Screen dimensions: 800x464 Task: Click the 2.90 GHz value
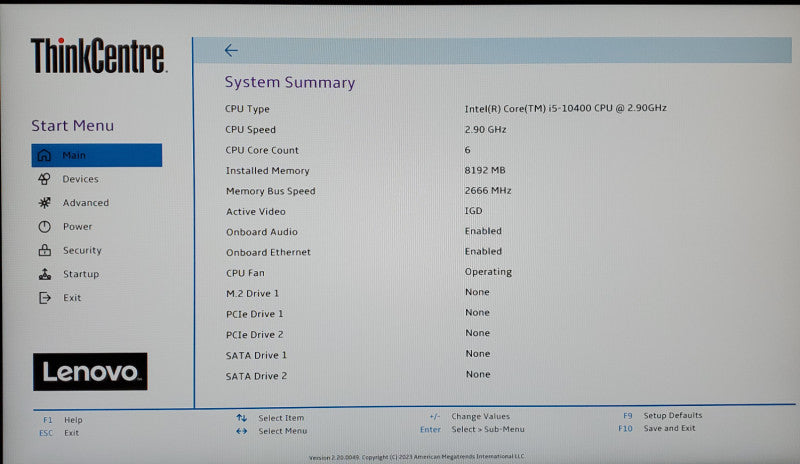click(485, 130)
